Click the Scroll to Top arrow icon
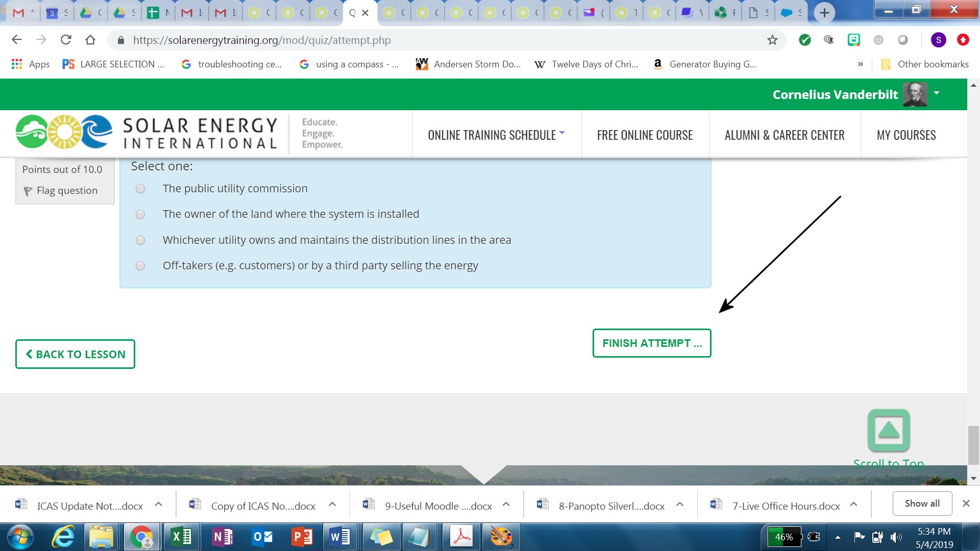980x551 pixels. [889, 430]
